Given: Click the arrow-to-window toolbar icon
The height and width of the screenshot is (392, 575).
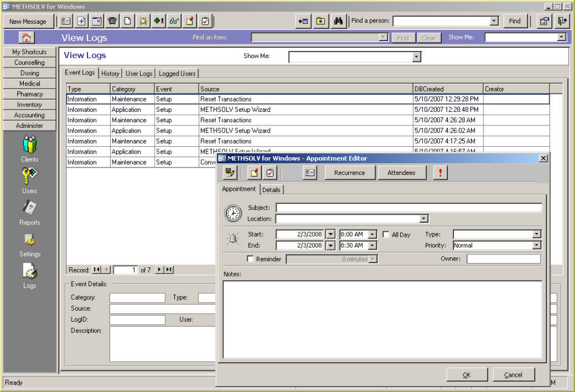Looking at the screenshot, I should coord(303,21).
